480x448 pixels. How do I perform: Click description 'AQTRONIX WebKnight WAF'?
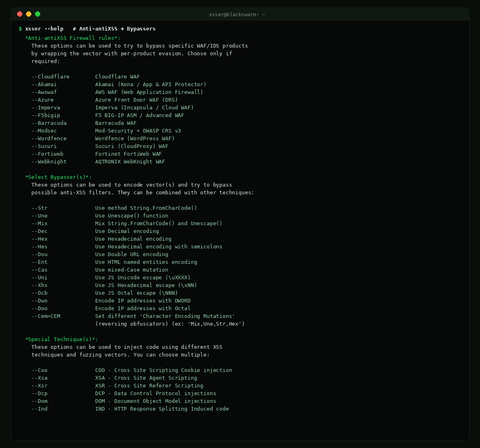pyautogui.click(x=130, y=161)
